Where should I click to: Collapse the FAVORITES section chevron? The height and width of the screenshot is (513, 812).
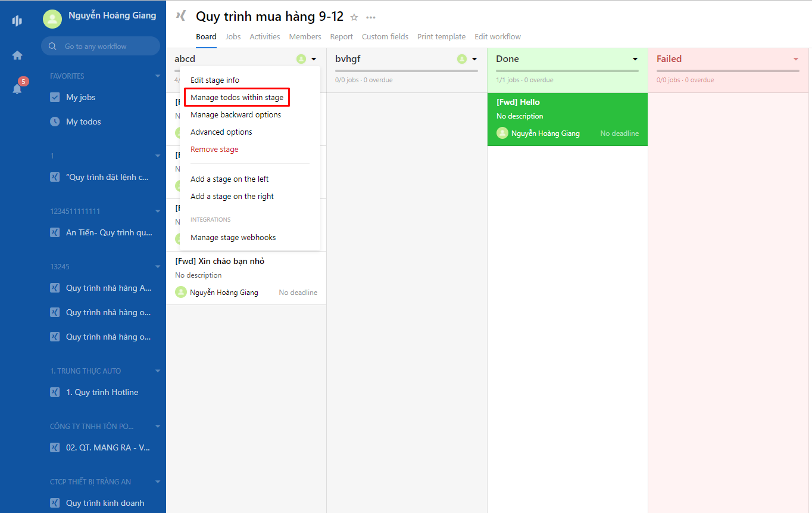(x=157, y=76)
